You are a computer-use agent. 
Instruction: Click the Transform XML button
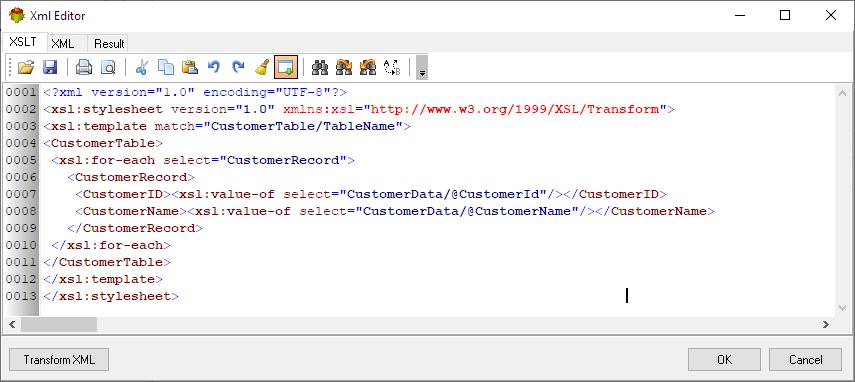pyautogui.click(x=59, y=360)
